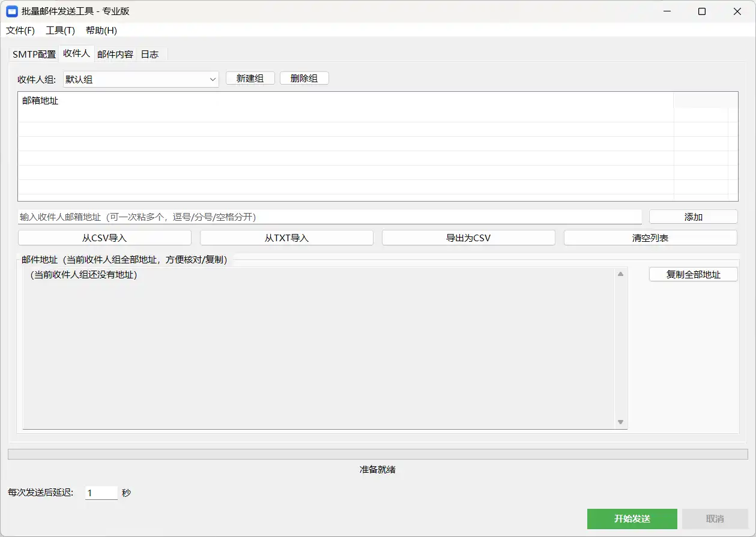Open the 文件(F) menu
This screenshot has height=537, width=756.
(x=20, y=31)
